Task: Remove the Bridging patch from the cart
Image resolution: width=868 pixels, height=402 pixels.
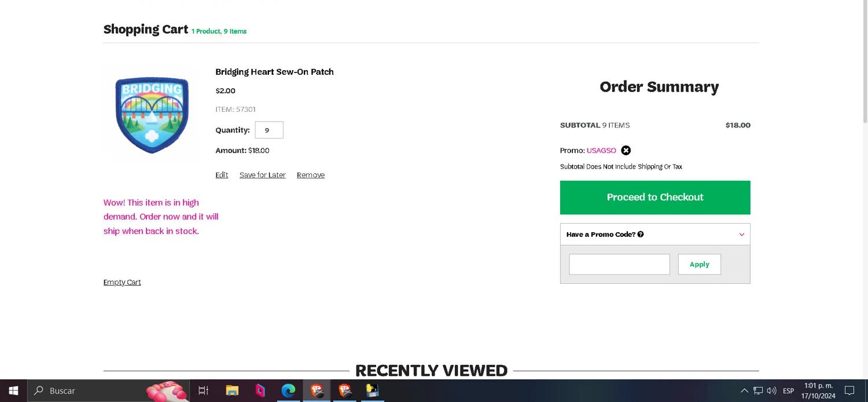Action: 310,175
